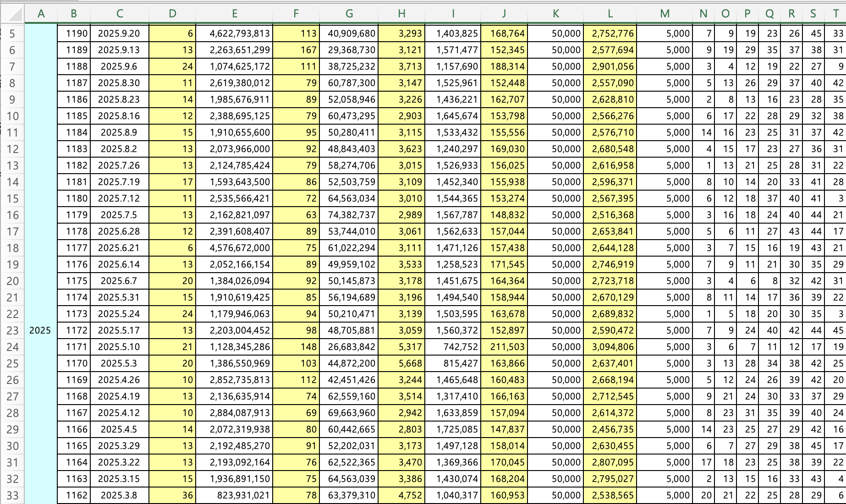Click cell 60,787,300
The height and width of the screenshot is (504, 846).
[x=349, y=83]
